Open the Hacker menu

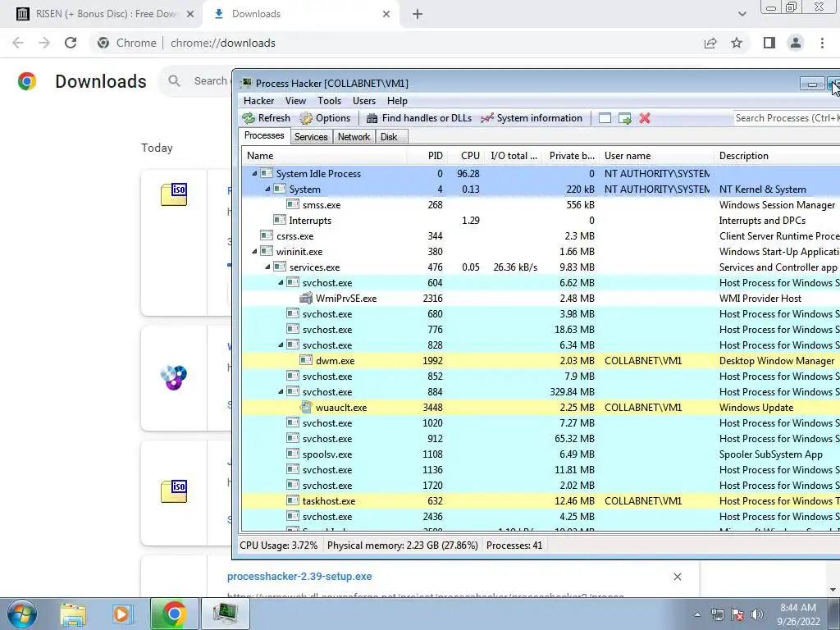258,101
